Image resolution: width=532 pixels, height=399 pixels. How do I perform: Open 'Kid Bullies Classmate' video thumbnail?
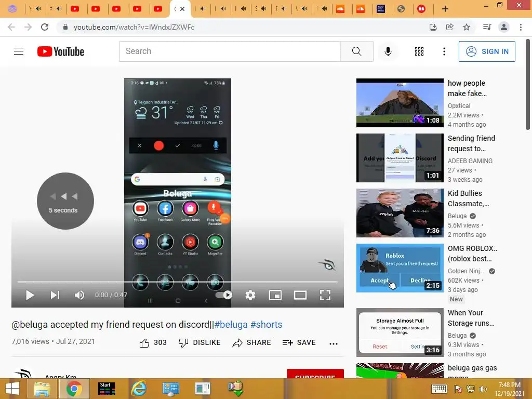(400, 212)
